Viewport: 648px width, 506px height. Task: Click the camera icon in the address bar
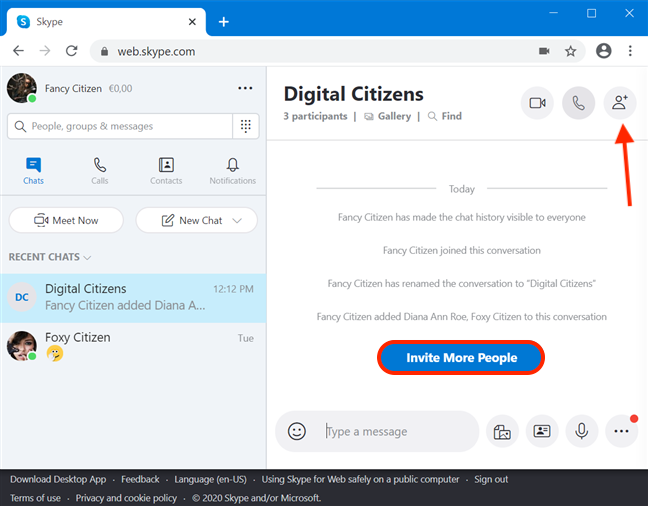tap(544, 51)
